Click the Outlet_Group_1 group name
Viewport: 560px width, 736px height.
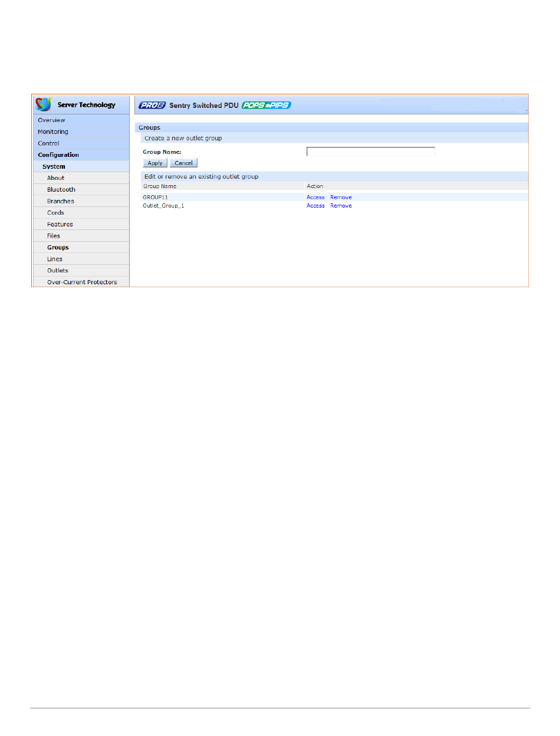163,206
